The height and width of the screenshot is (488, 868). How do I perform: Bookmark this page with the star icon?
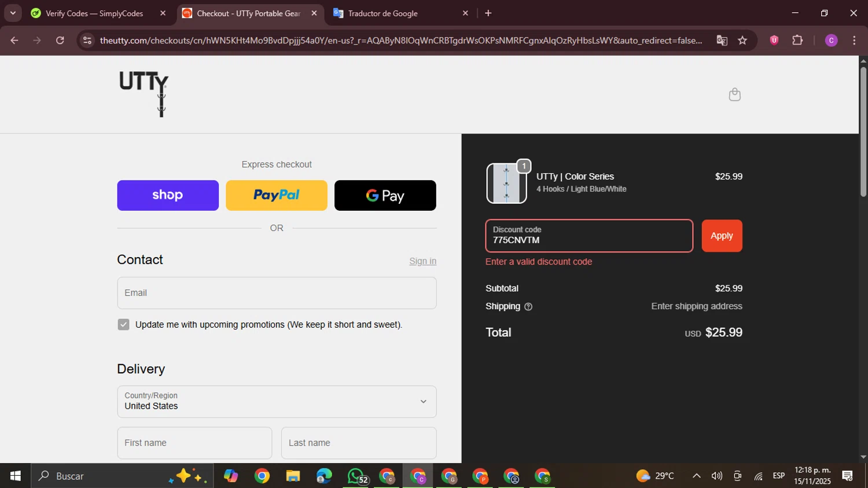[742, 41]
